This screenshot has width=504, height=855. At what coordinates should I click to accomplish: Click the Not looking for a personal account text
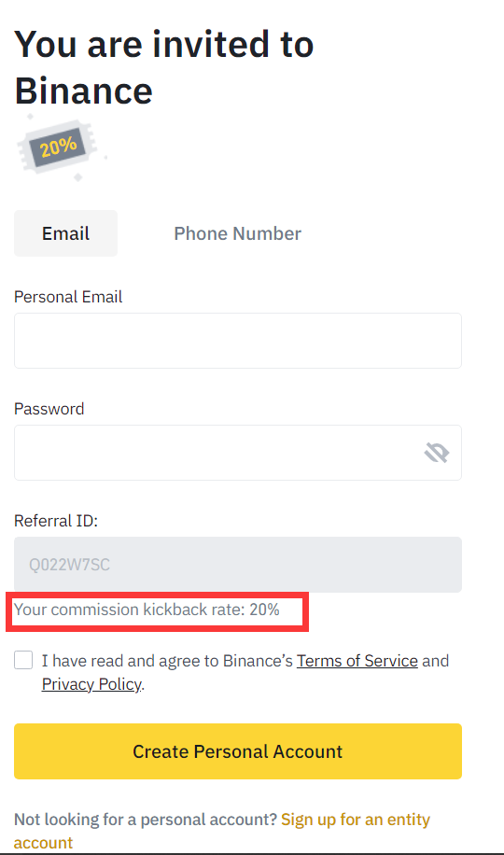pyautogui.click(x=145, y=820)
